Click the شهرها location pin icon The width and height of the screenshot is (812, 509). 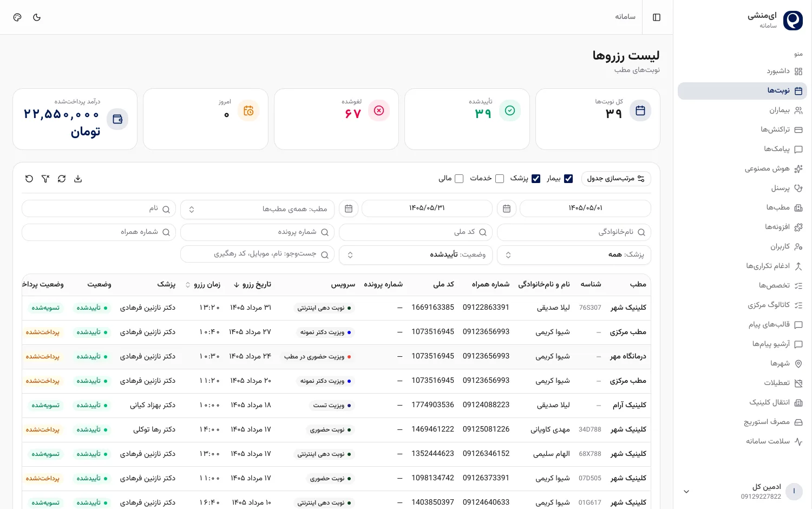pos(798,364)
